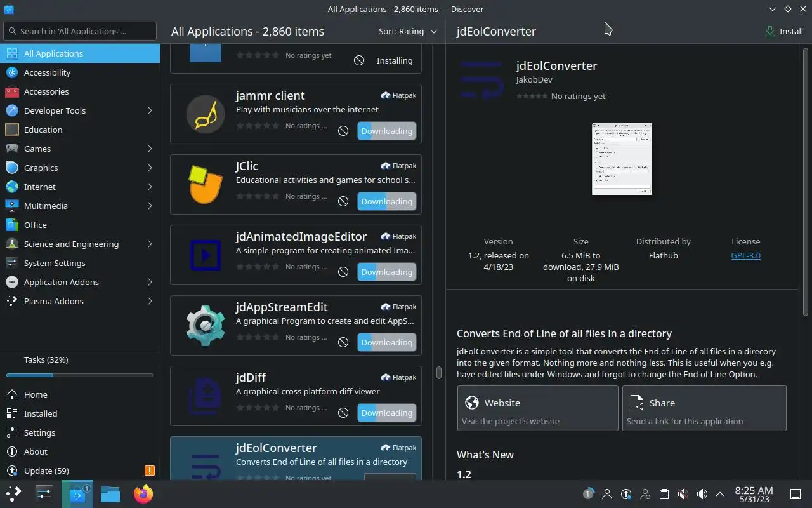This screenshot has width=812, height=508.
Task: Open the System Settings category
Action: (80, 263)
